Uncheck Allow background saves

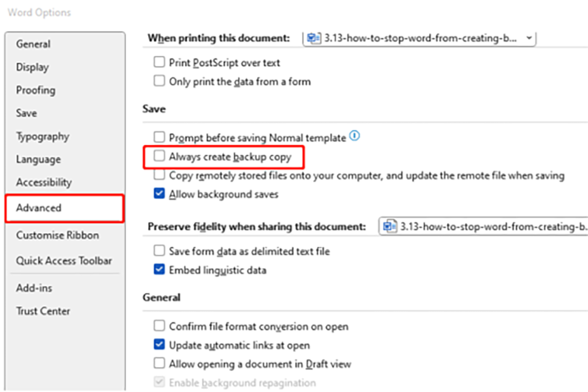(x=159, y=194)
